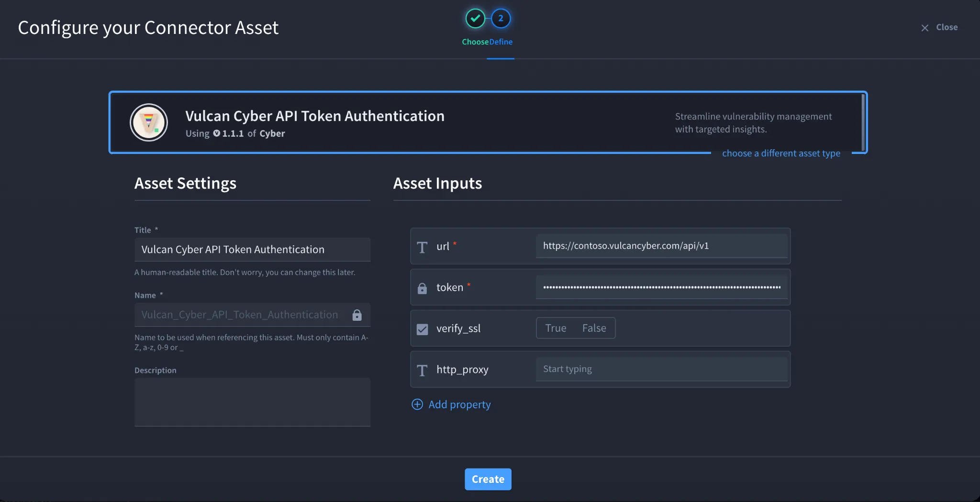The image size is (980, 502).
Task: Set verify_ssl to True
Action: pyautogui.click(x=556, y=328)
